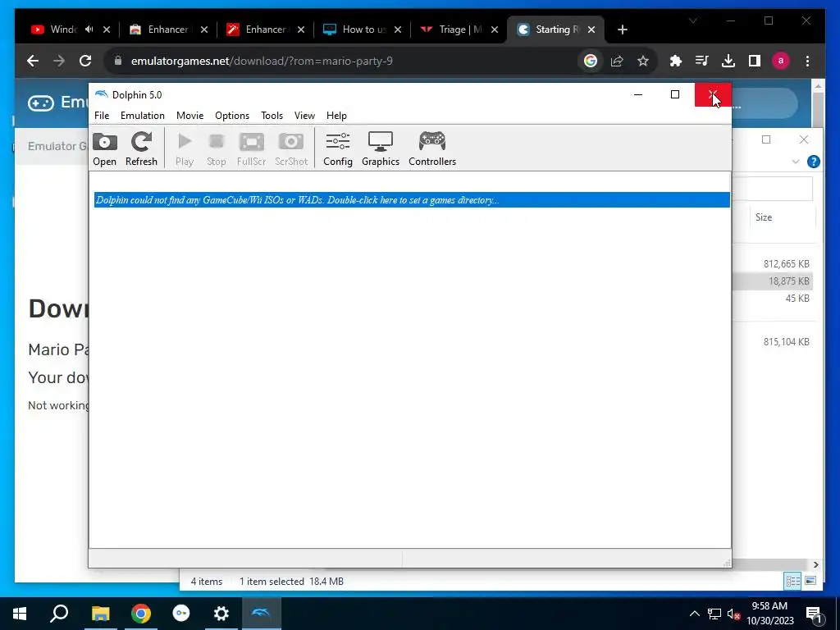This screenshot has width=840, height=630.
Task: Bookmark this page with star icon
Action: tap(643, 61)
